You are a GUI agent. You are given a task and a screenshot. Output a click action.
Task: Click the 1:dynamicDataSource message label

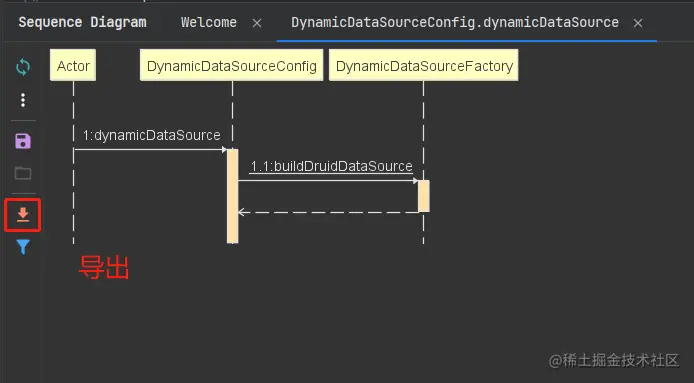pyautogui.click(x=151, y=135)
